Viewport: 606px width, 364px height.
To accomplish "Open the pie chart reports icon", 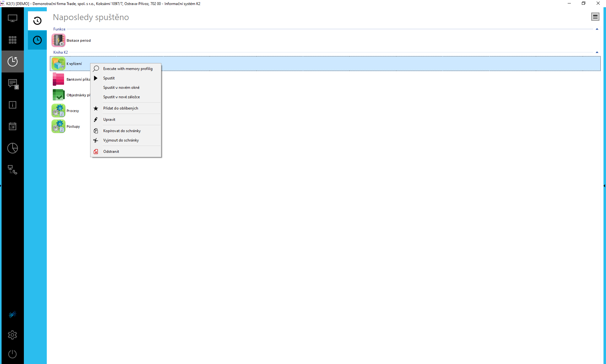I will click(x=13, y=148).
